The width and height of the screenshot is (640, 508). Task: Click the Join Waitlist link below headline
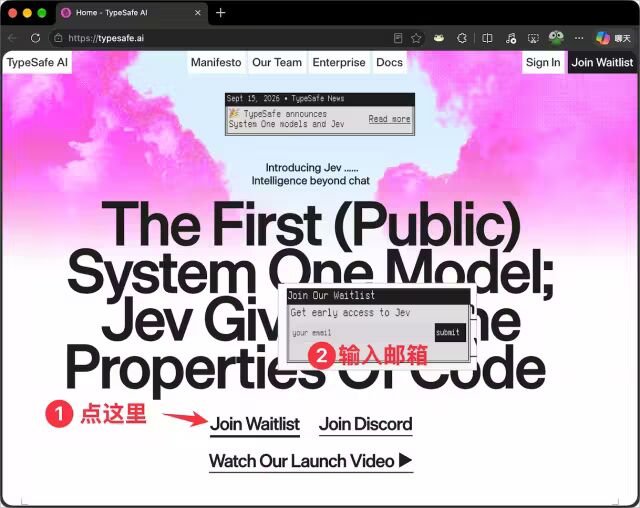[x=255, y=425]
